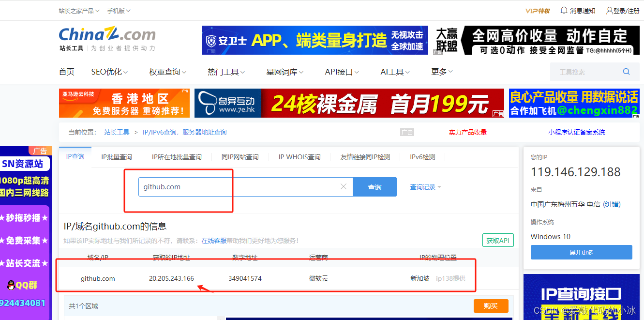Click the Windows 10 operating system text

(x=551, y=237)
